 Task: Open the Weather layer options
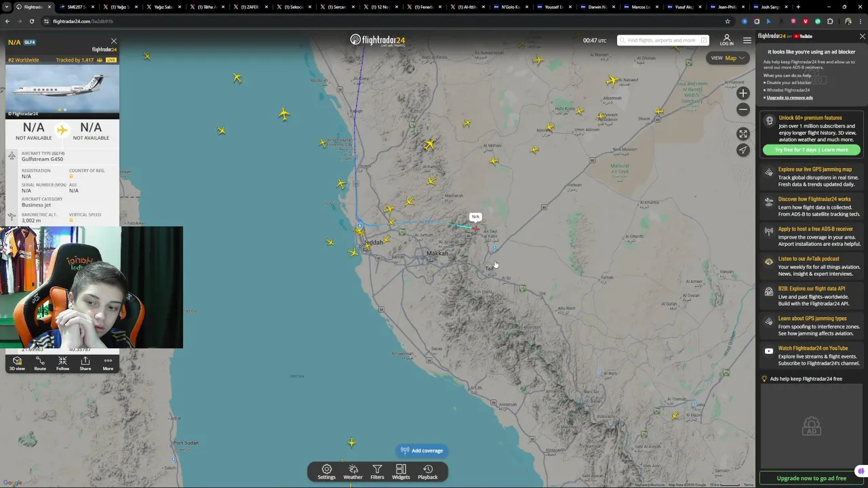click(353, 472)
